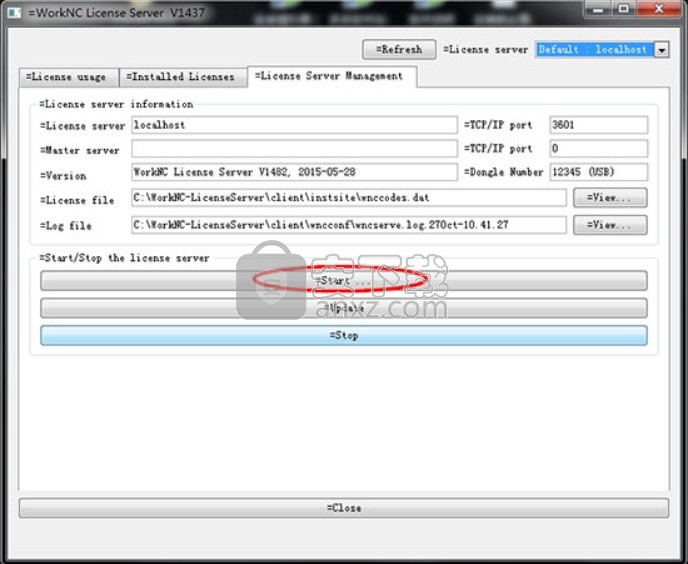This screenshot has height=564, width=688.
Task: Click the Close button at bottom
Action: coord(344,508)
